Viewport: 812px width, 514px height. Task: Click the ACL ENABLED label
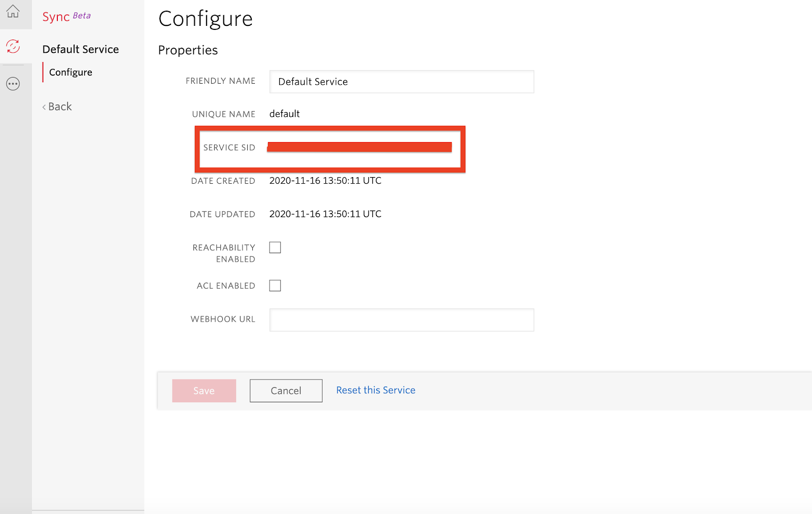pos(226,286)
